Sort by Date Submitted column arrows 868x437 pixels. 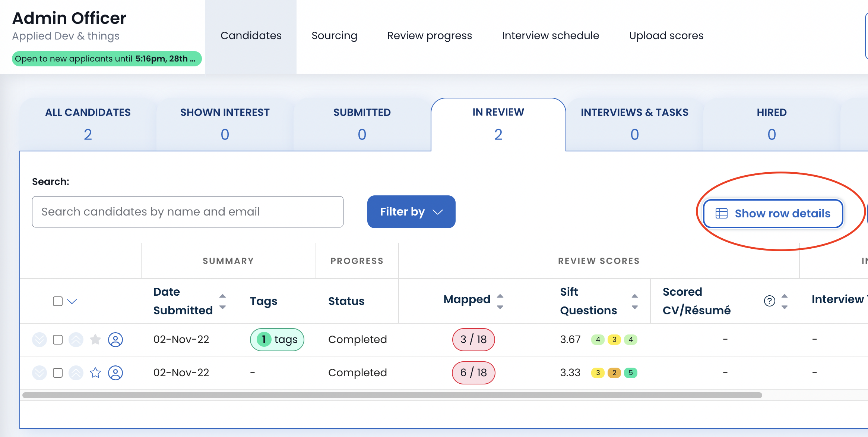[x=222, y=301]
